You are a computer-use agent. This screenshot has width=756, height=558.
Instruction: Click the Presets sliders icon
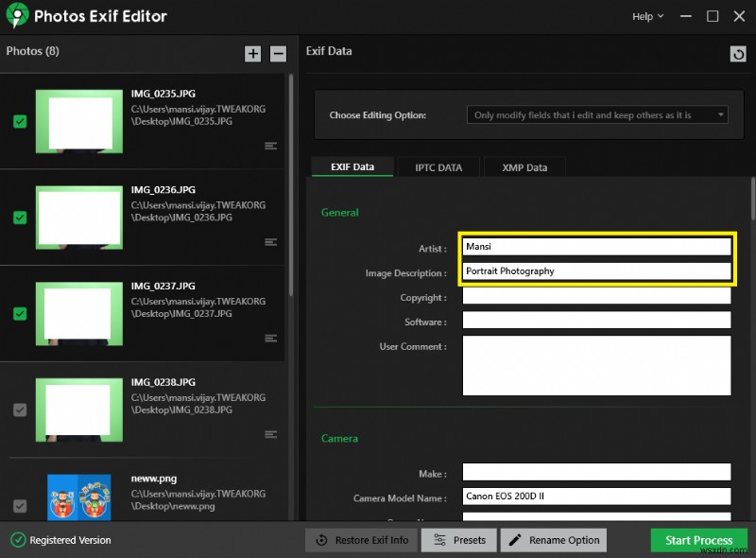(439, 540)
